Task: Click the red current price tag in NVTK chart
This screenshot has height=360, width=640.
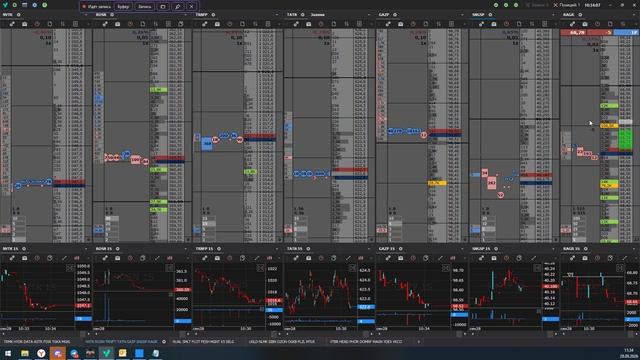Action: pyautogui.click(x=83, y=305)
